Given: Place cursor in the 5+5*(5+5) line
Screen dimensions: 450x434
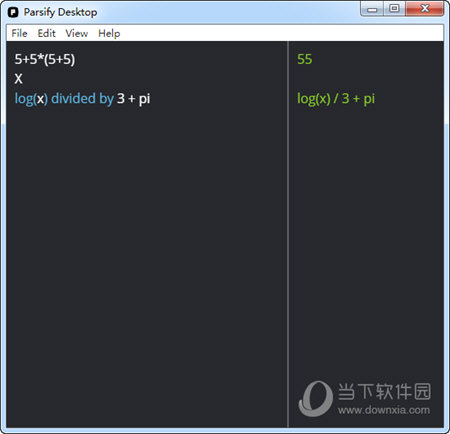Looking at the screenshot, I should click(45, 59).
